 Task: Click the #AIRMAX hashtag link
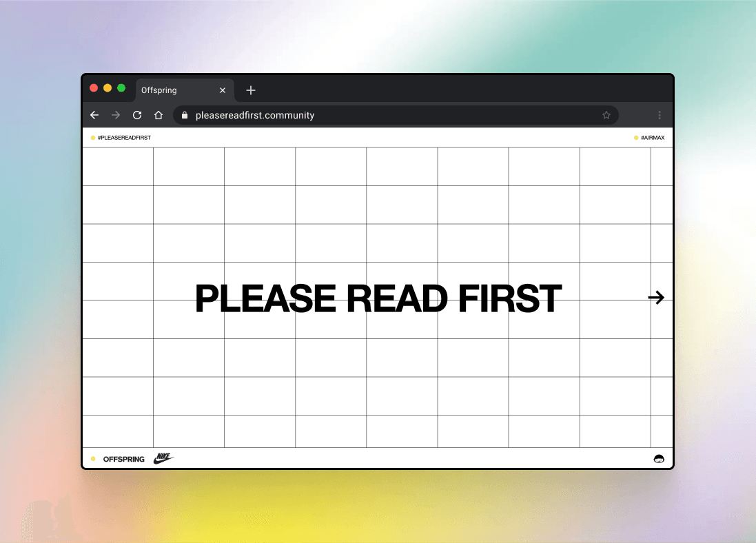tap(652, 138)
